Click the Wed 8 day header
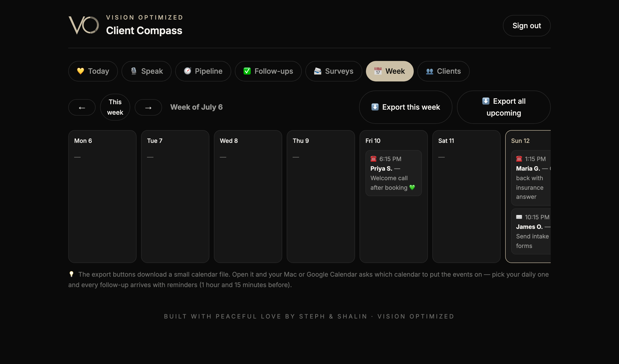 pyautogui.click(x=229, y=141)
